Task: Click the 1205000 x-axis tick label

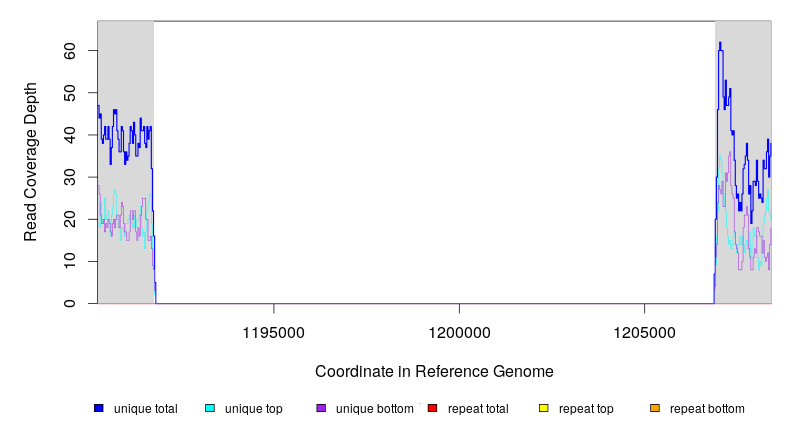Action: [645, 331]
